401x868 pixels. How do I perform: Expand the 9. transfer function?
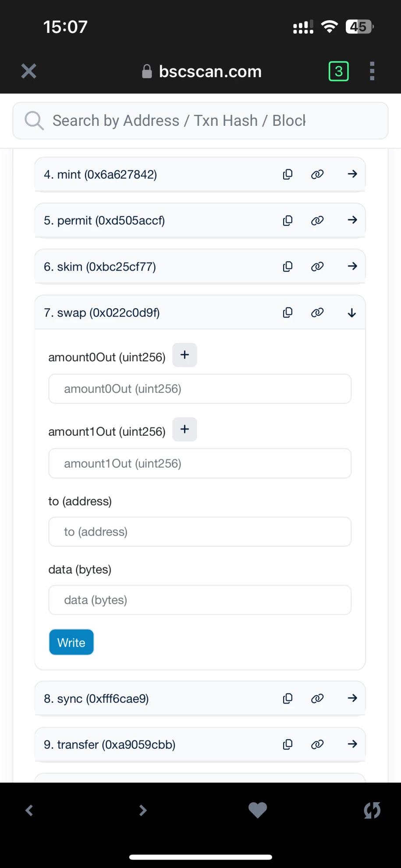click(x=352, y=744)
